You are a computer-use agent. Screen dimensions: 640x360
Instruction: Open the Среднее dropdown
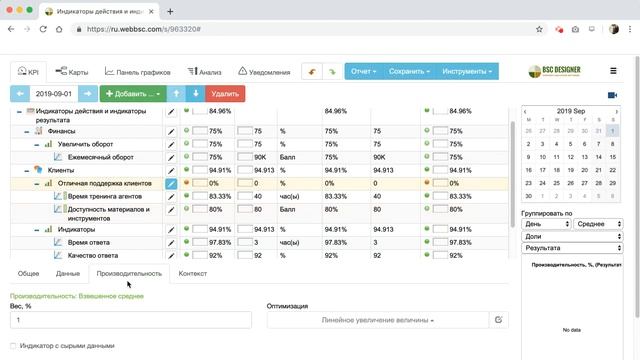[598, 224]
